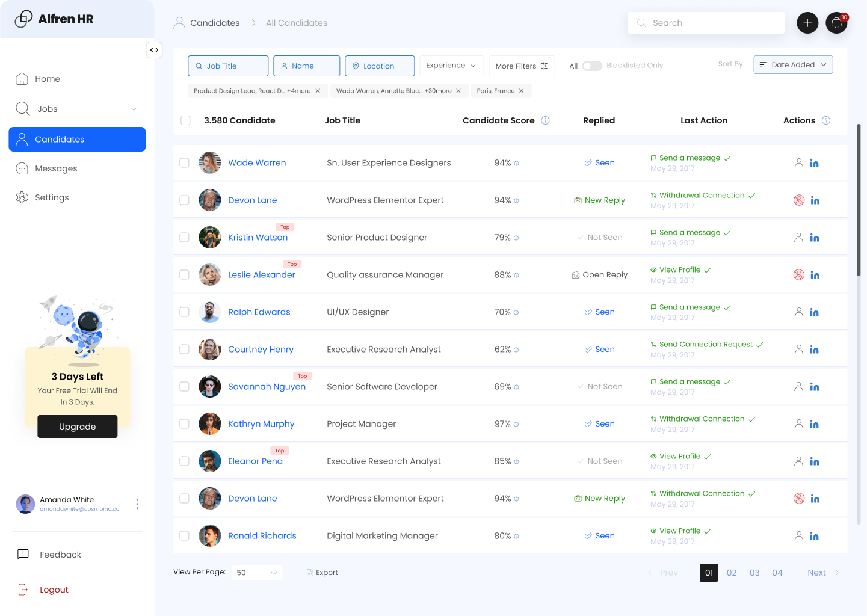Click the Candidate Score info icon

click(545, 120)
